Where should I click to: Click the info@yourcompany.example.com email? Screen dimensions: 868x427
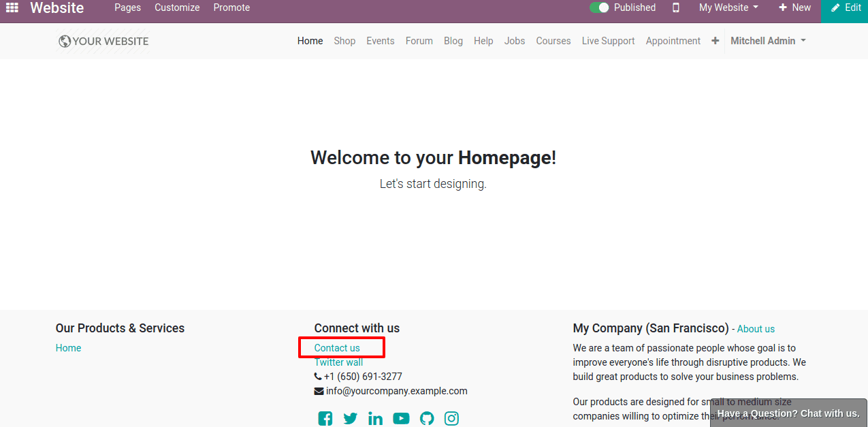coord(397,391)
